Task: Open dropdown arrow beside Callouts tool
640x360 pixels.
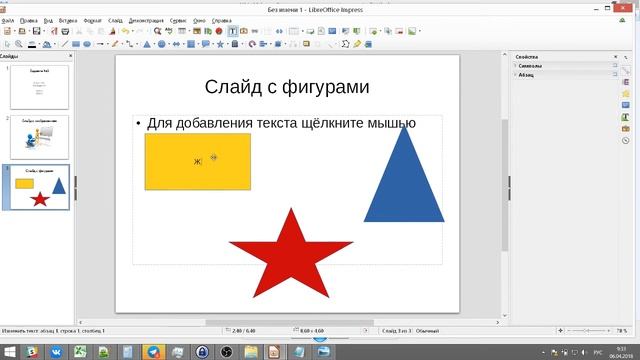Action: coord(213,44)
